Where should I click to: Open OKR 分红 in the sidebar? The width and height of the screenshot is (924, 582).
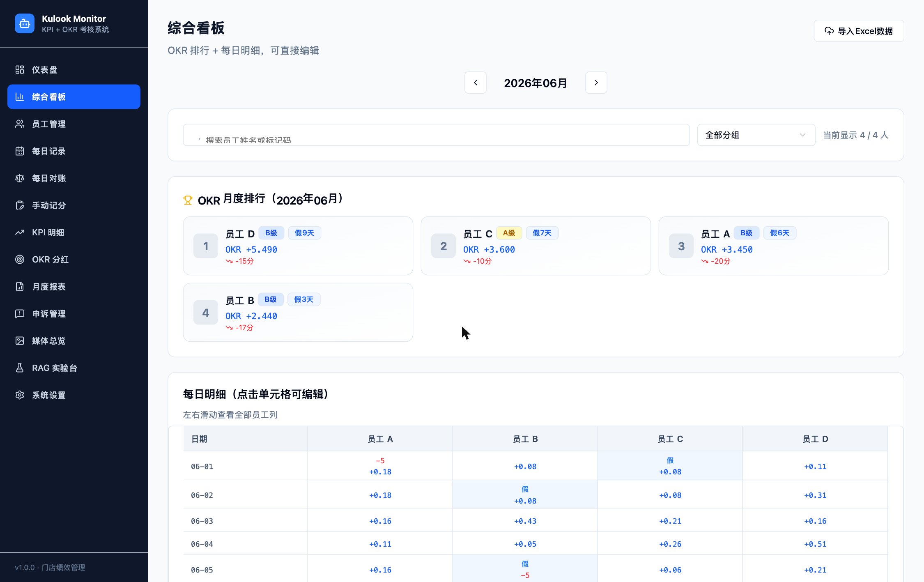coord(74,259)
